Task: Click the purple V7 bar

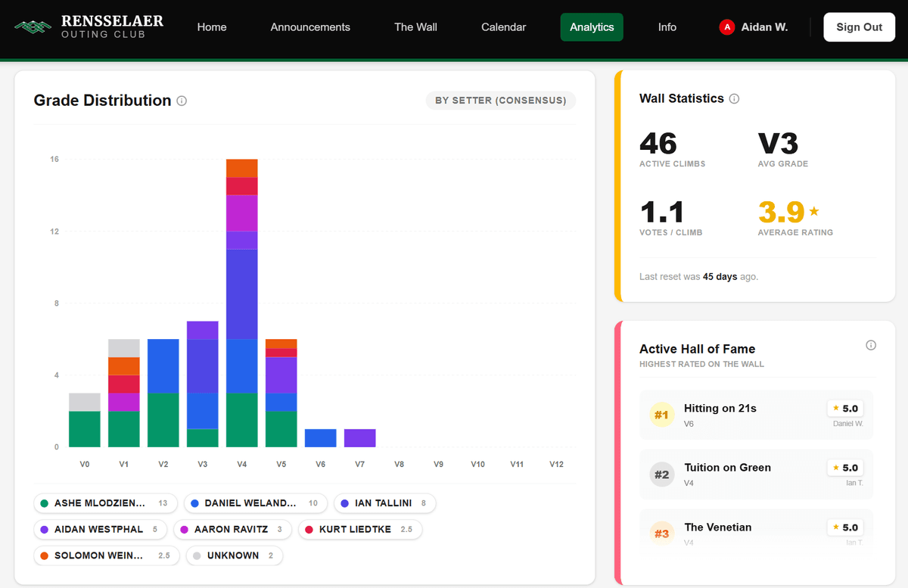Action: pos(360,438)
